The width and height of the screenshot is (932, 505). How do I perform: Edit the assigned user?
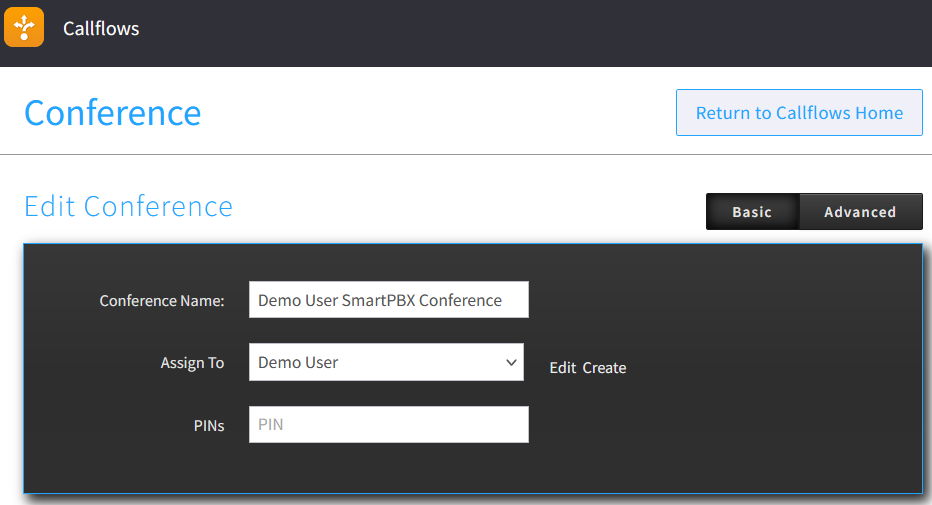coord(562,368)
